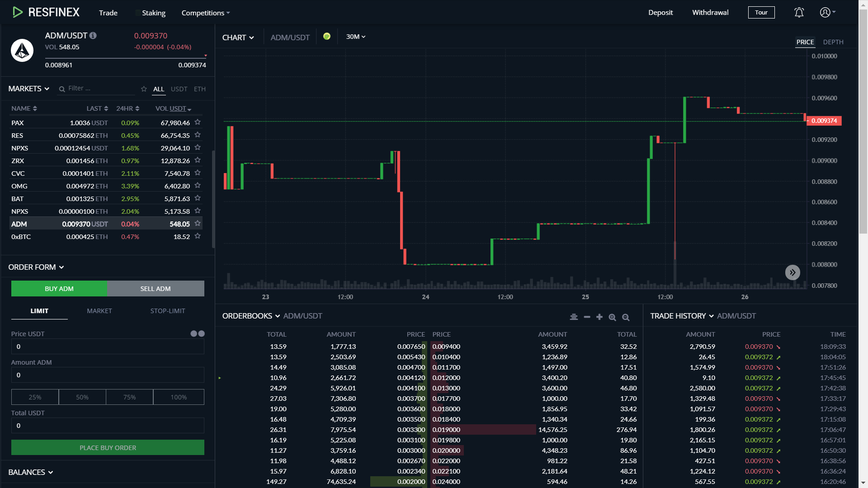Switch markets filter to USDT
868x488 pixels.
tap(179, 89)
